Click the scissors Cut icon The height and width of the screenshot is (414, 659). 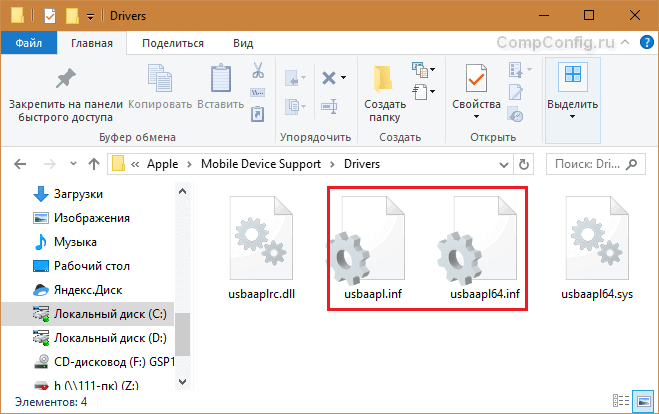pos(258,70)
